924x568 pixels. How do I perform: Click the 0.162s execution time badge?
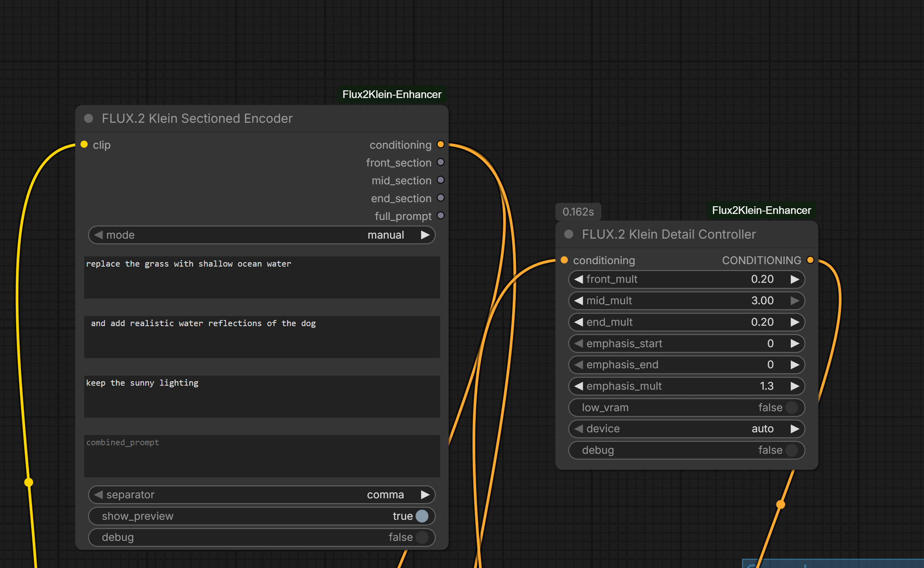click(x=578, y=211)
